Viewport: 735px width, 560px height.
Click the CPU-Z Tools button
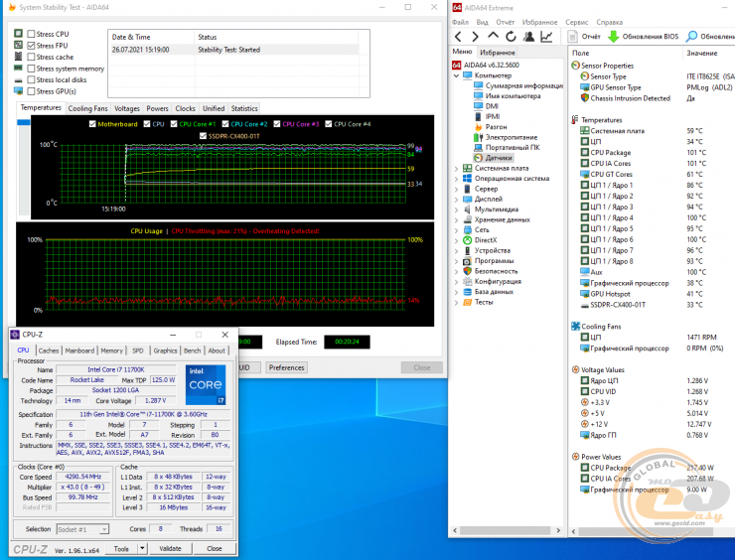coord(121,548)
